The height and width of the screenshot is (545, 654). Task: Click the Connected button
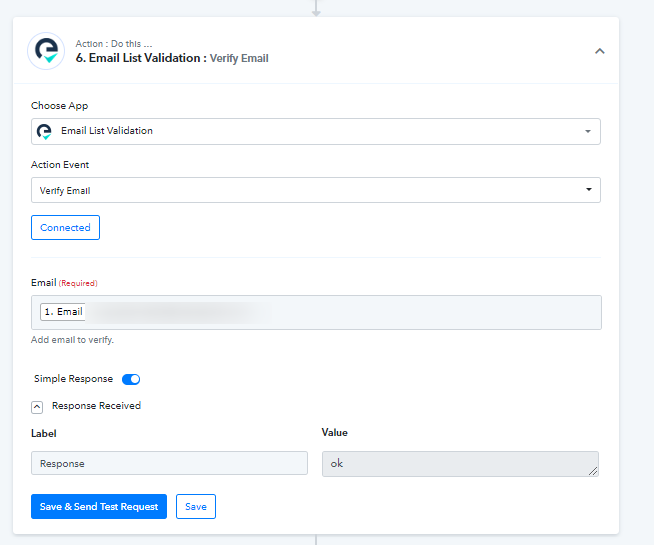tap(65, 228)
